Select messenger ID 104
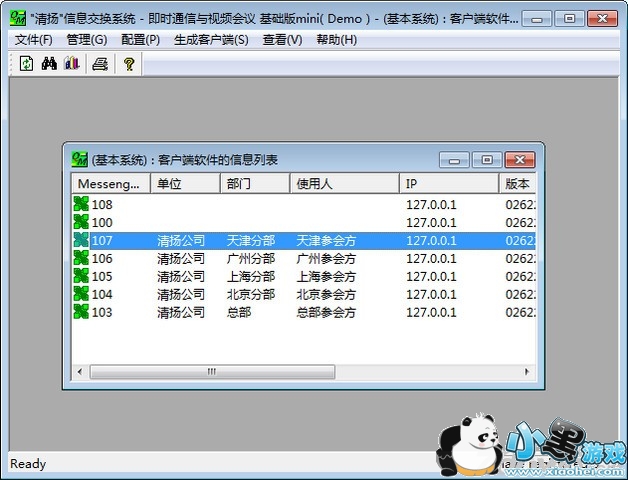The width and height of the screenshot is (628, 480). pos(102,294)
